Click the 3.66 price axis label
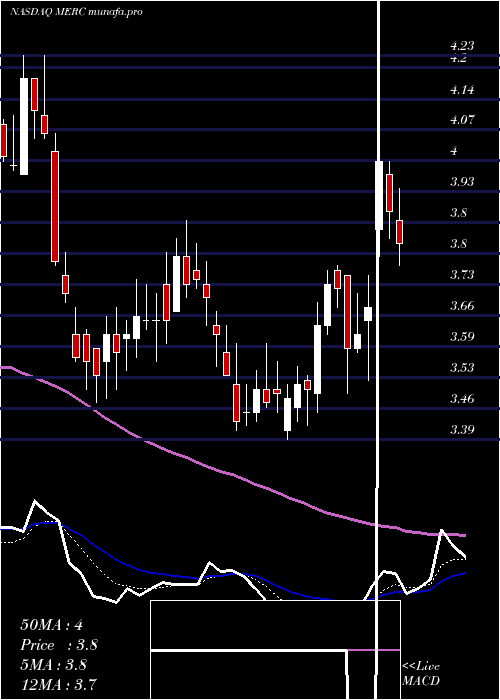 (x=462, y=306)
